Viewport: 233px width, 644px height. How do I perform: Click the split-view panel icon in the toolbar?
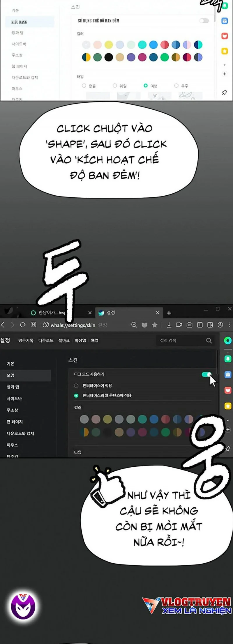click(210, 325)
